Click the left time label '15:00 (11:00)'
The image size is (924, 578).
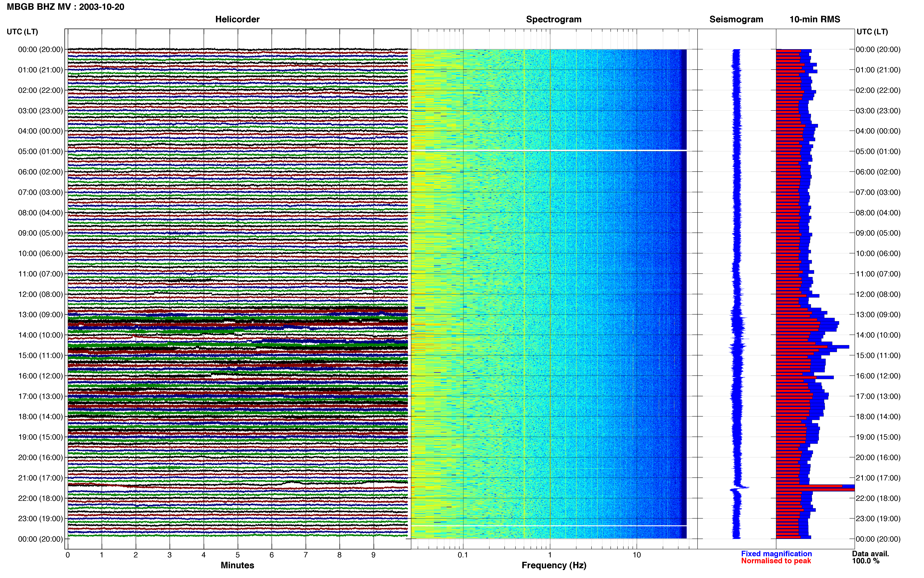41,356
